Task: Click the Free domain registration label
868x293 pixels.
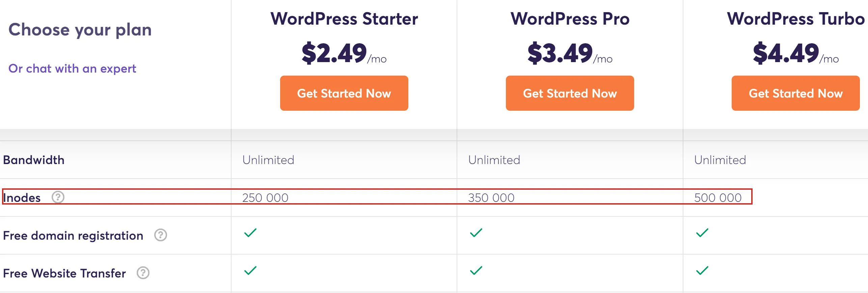Action: [x=73, y=235]
